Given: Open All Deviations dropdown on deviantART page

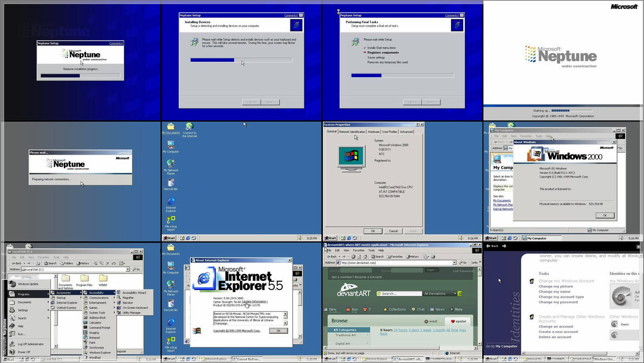Looking at the screenshot, I should 440,294.
